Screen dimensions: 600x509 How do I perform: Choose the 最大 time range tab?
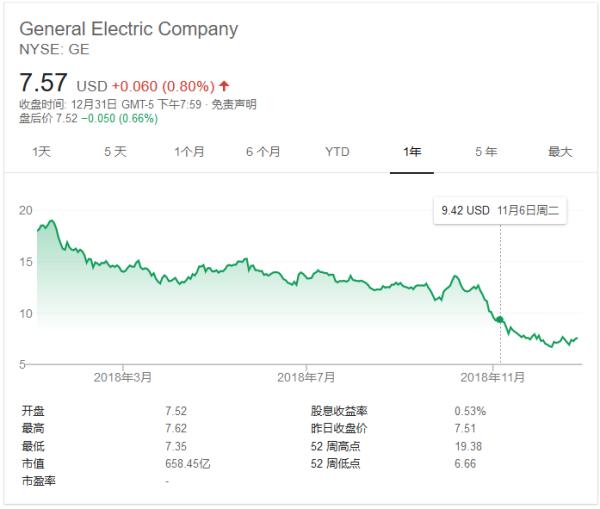click(560, 152)
